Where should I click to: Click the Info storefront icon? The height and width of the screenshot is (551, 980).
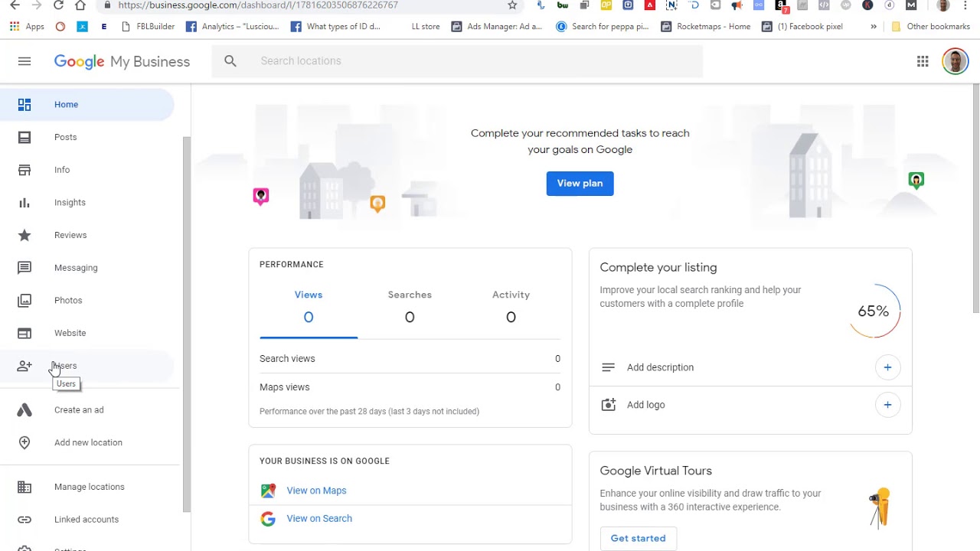[x=24, y=170]
